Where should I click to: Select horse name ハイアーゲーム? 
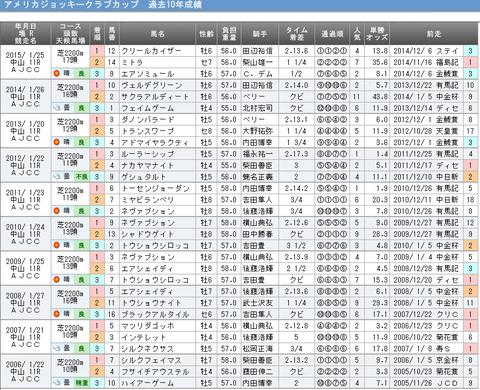148,383
